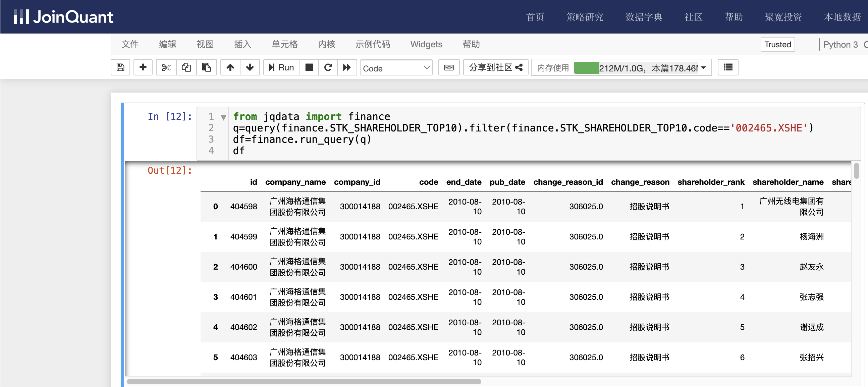
Task: Move the cell down with the arrow icon
Action: click(250, 68)
